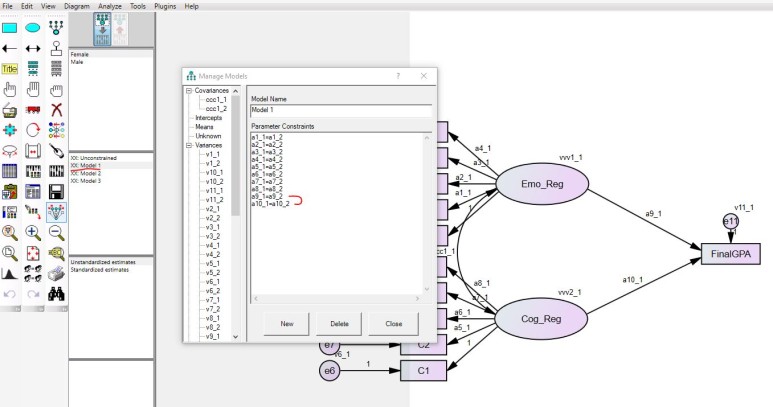Select the Touch up variable tool
773x407 pixels.
tap(56, 151)
